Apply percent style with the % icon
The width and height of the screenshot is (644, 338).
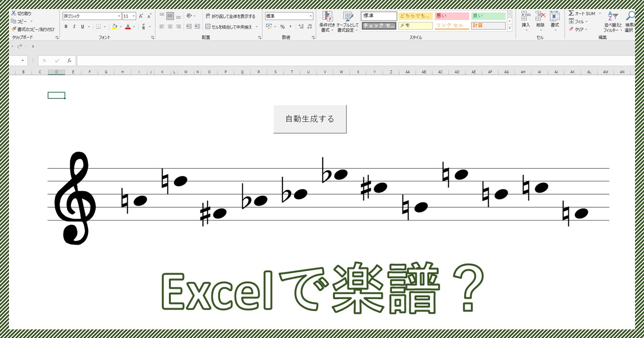point(282,27)
